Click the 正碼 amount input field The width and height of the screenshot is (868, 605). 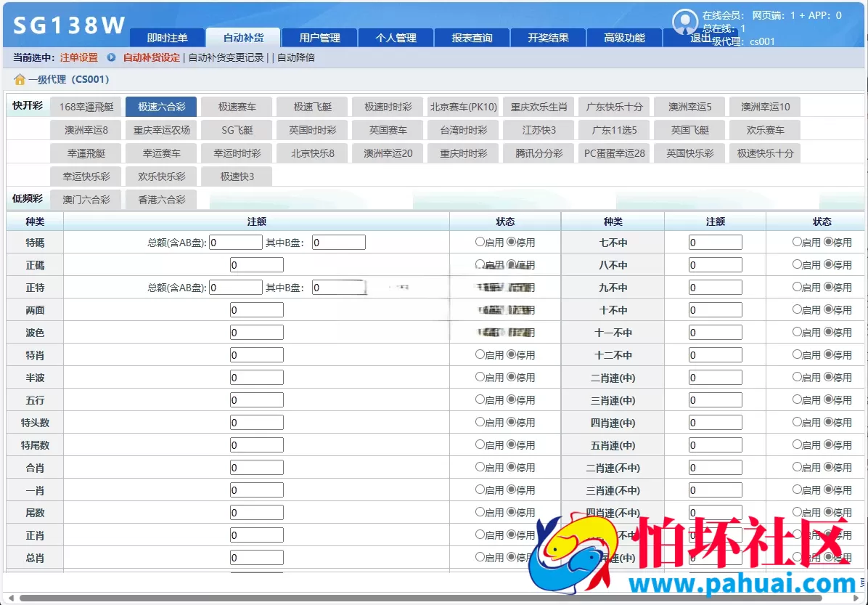(257, 265)
